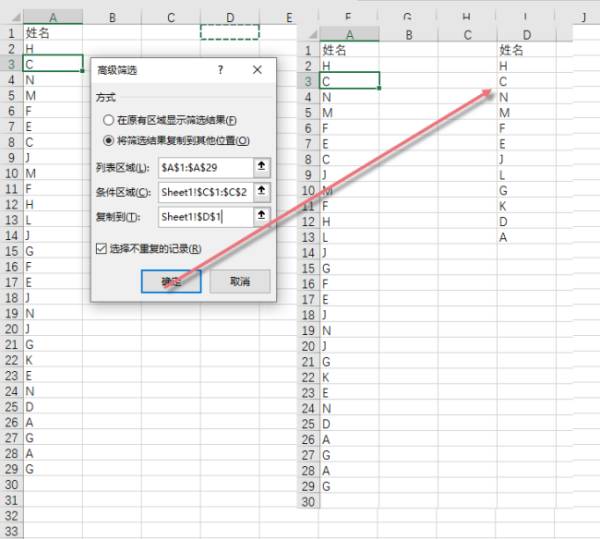Select column C header in right sheet

coord(468,34)
